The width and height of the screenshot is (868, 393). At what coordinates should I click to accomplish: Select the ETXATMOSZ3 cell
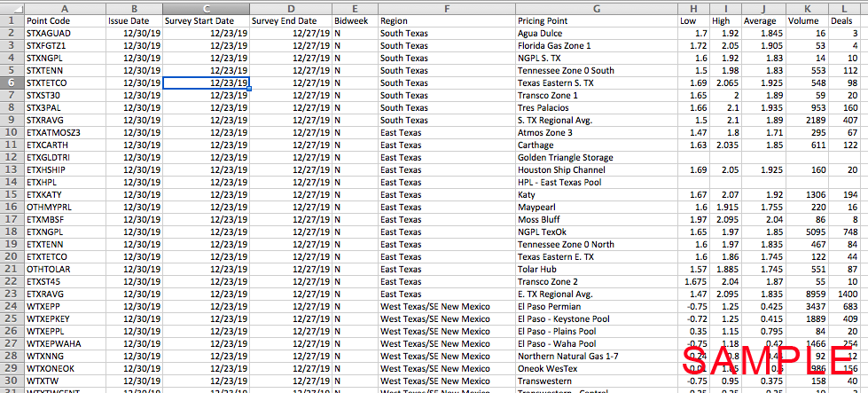pyautogui.click(x=66, y=133)
